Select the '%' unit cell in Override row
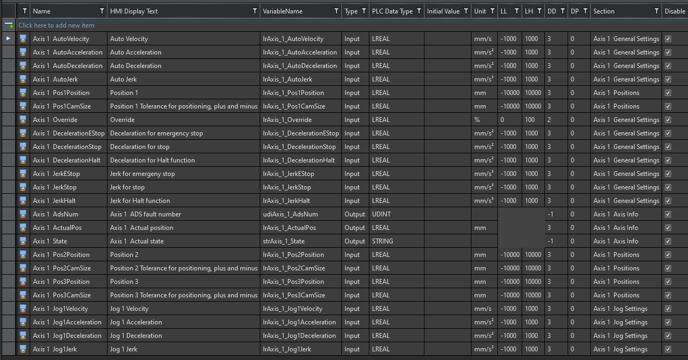688x360 pixels. (484, 120)
